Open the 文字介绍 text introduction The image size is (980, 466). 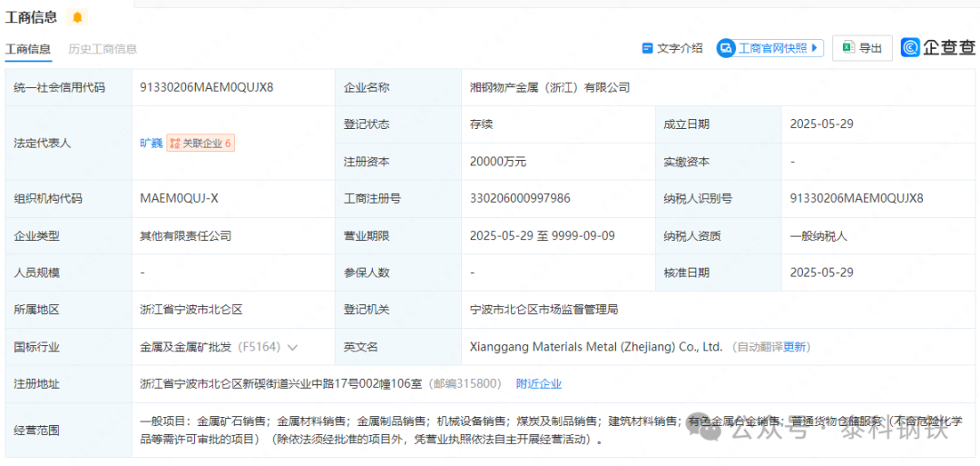(x=672, y=48)
